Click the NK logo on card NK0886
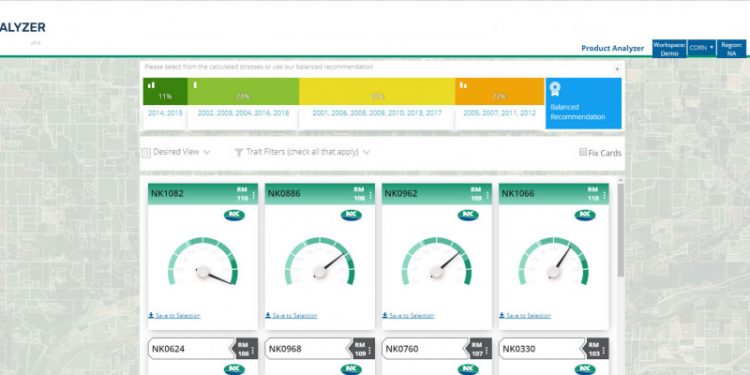 tap(351, 215)
